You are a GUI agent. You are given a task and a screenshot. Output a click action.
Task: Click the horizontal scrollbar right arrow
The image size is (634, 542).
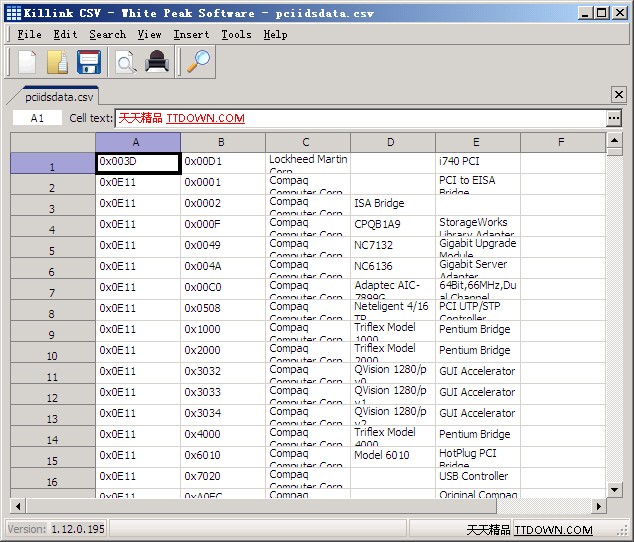point(599,506)
